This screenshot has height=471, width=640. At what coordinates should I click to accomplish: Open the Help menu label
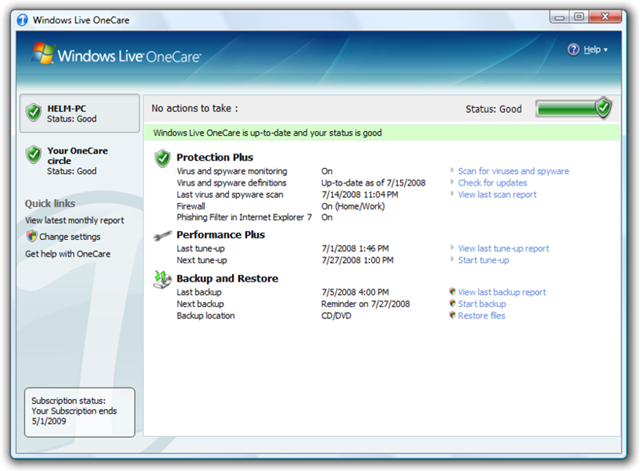click(592, 49)
